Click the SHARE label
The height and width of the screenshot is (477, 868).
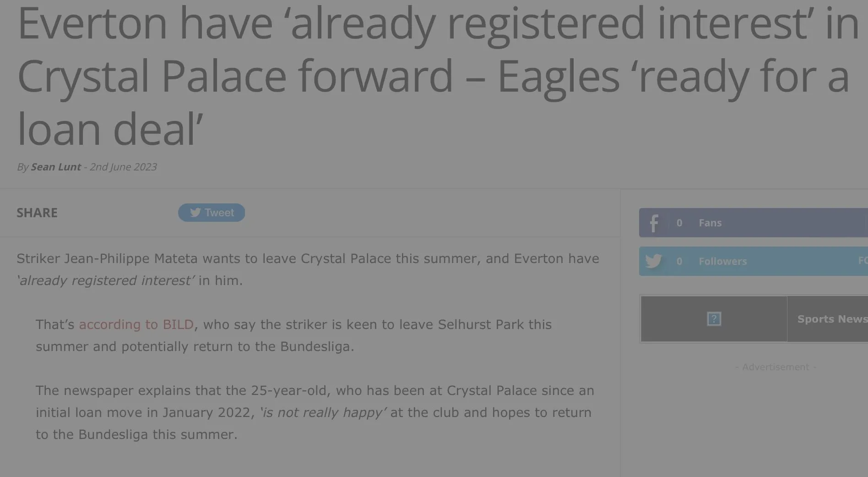tap(37, 213)
